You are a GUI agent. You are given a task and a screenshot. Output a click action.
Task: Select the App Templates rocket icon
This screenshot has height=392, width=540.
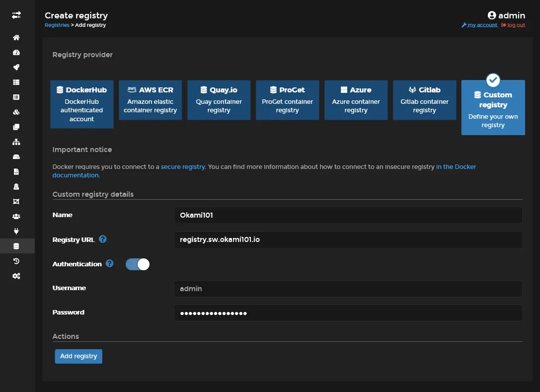pyautogui.click(x=16, y=67)
